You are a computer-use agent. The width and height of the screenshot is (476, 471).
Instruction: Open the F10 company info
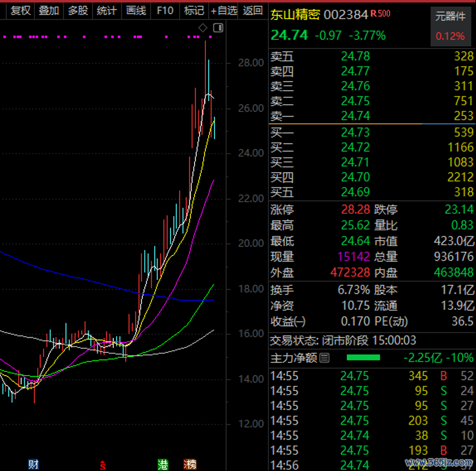pos(165,11)
